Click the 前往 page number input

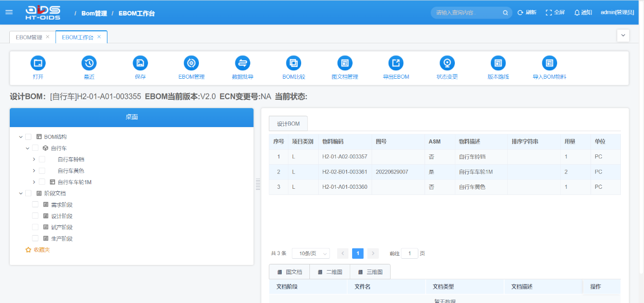click(410, 254)
